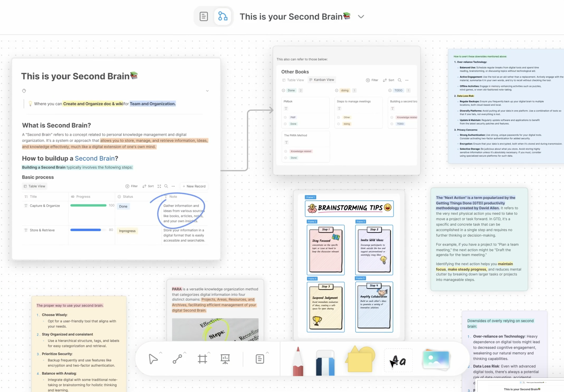Image resolution: width=564 pixels, height=392 pixels.
Task: Collapse page info chevron under title
Action: click(x=207, y=91)
